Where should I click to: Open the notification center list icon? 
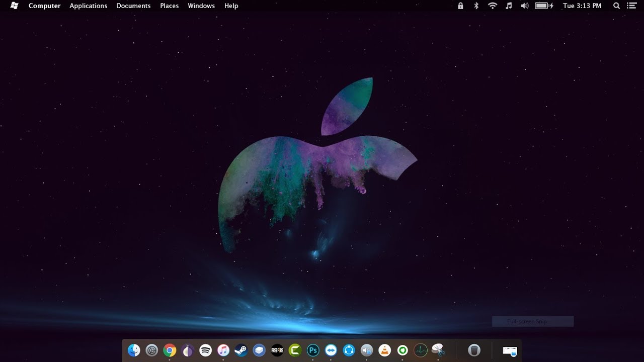[631, 6]
